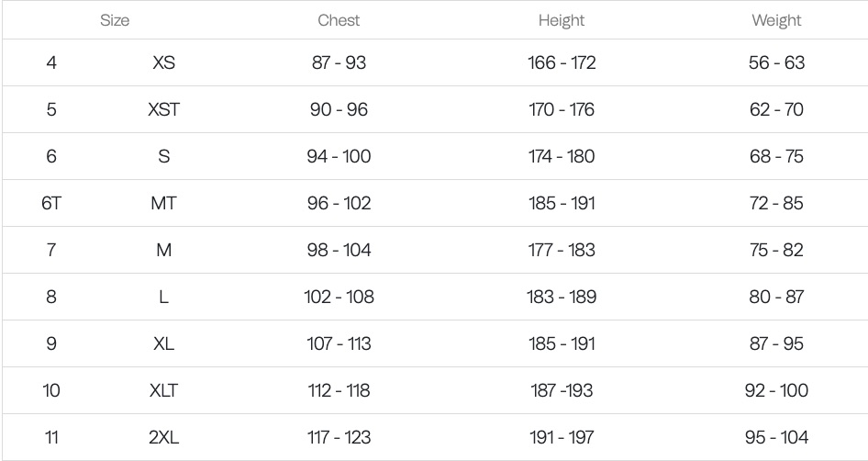Viewport: 868px width, 461px height.
Task: Click weight value 72 - 85
Action: [776, 203]
